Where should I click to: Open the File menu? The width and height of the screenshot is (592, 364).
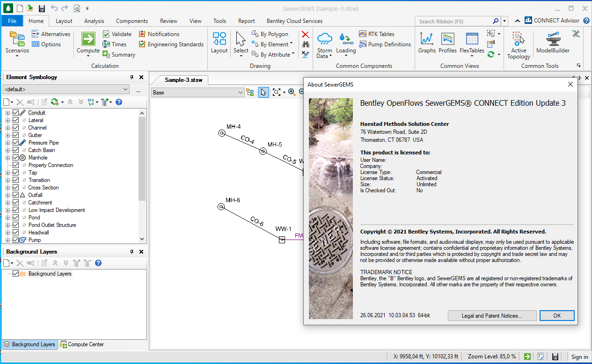pos(12,21)
